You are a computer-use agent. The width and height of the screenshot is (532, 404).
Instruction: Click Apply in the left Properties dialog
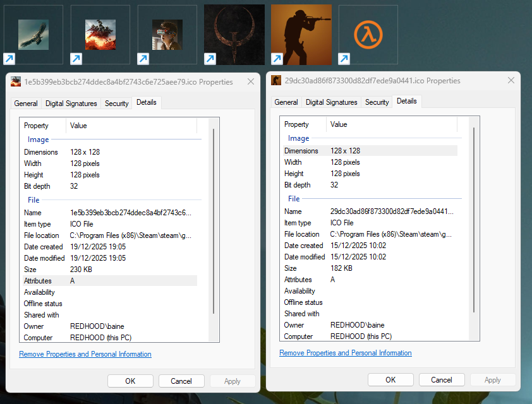(233, 381)
